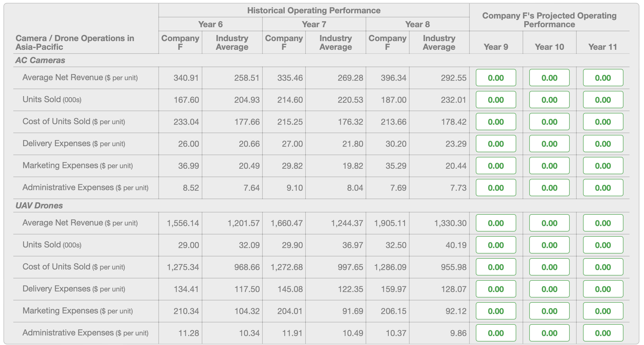Screen dimensions: 644x345
Task: Click the UAV Drones section heading
Action: click(39, 205)
